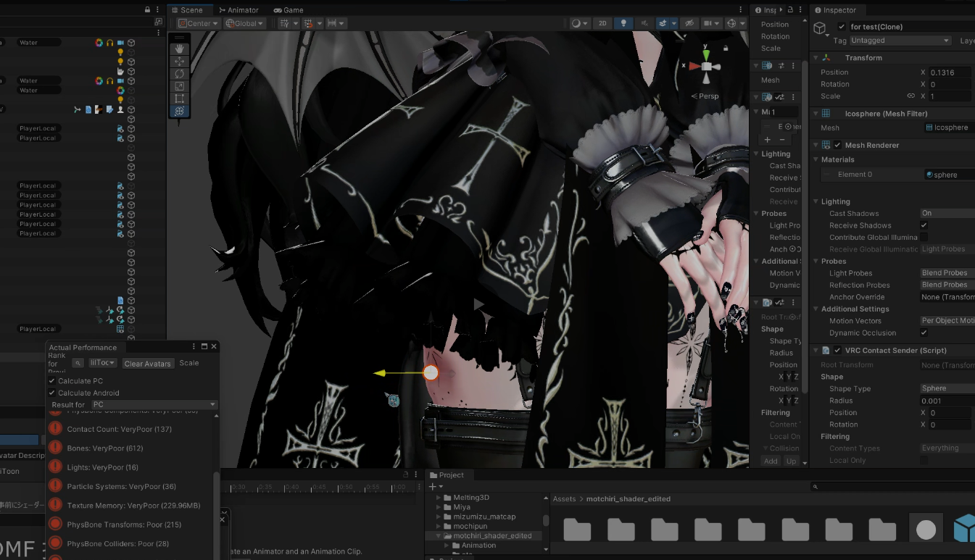Toggle Contribute Global Illumination checkbox

tap(924, 238)
